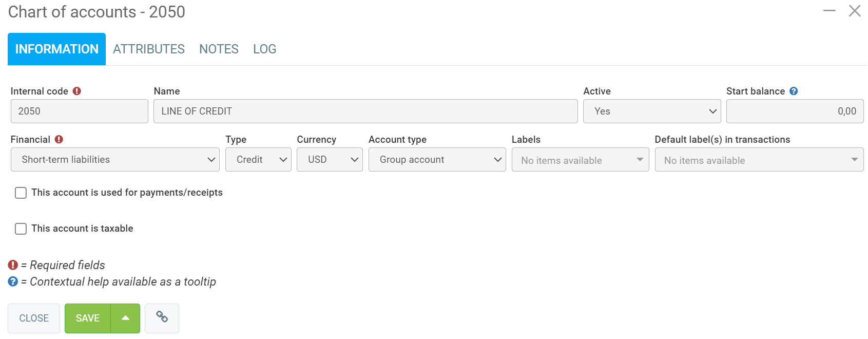Click the Start balance help tooltip icon
Viewport: 868px width, 339px height.
click(794, 91)
